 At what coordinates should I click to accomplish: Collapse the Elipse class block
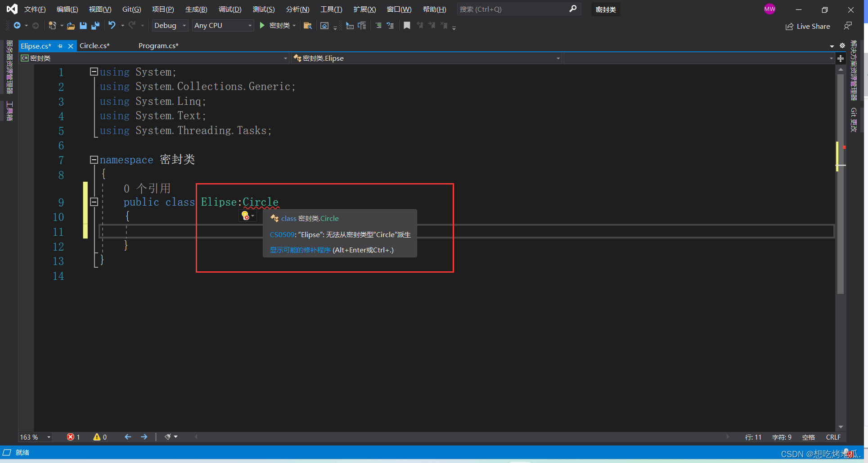pos(94,202)
